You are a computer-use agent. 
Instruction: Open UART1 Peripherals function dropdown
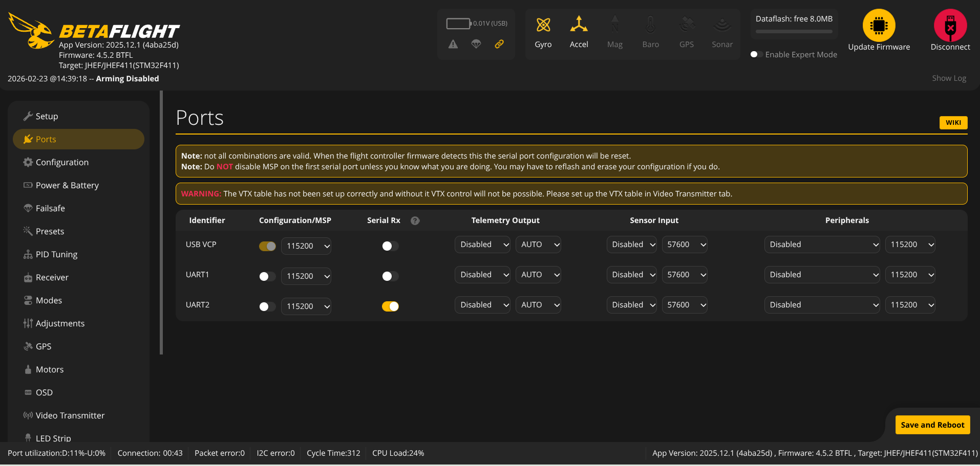tap(821, 275)
